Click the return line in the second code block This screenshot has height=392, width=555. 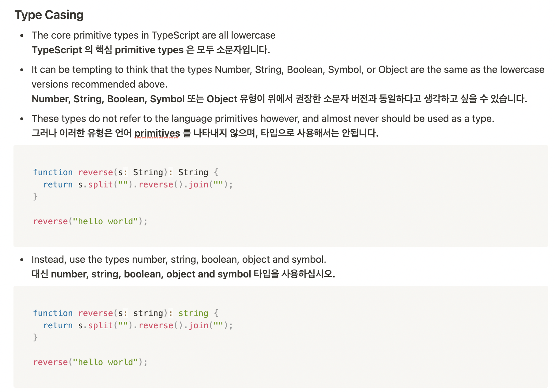pyautogui.click(x=138, y=326)
